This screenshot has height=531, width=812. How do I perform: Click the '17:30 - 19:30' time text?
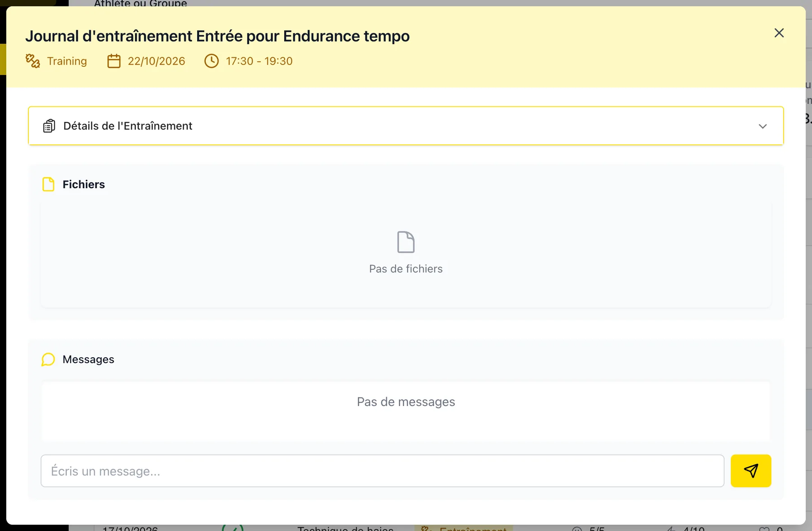click(259, 61)
